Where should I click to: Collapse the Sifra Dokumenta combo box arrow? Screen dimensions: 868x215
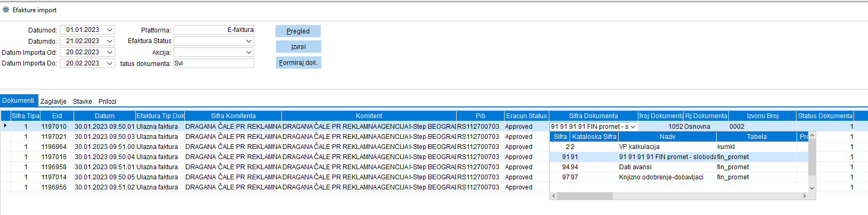pyautogui.click(x=633, y=127)
